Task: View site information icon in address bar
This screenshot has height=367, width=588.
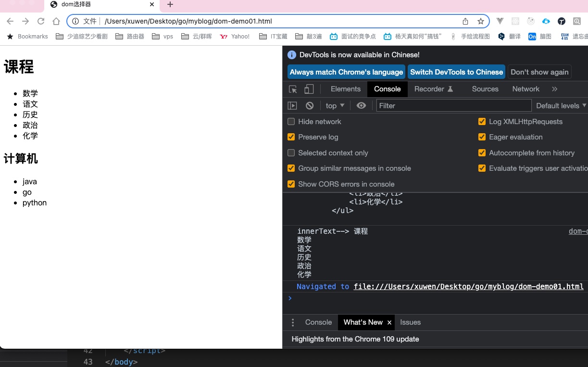Action: [75, 21]
